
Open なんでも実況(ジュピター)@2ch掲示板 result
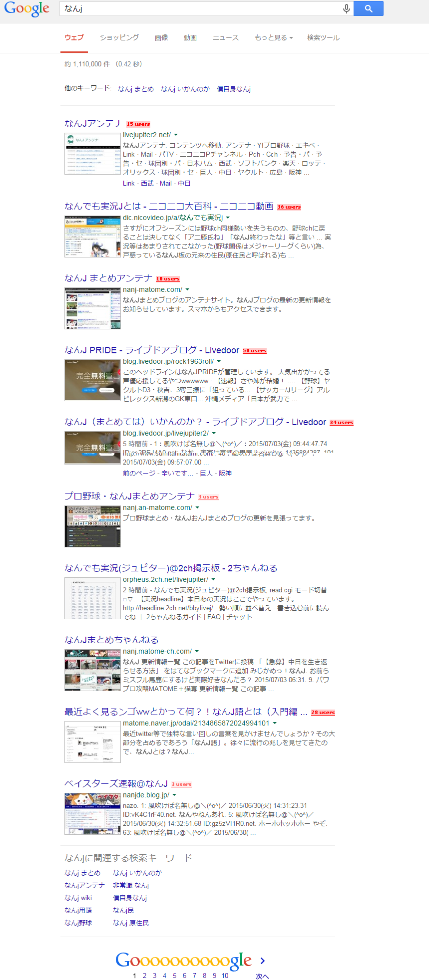pos(171,568)
